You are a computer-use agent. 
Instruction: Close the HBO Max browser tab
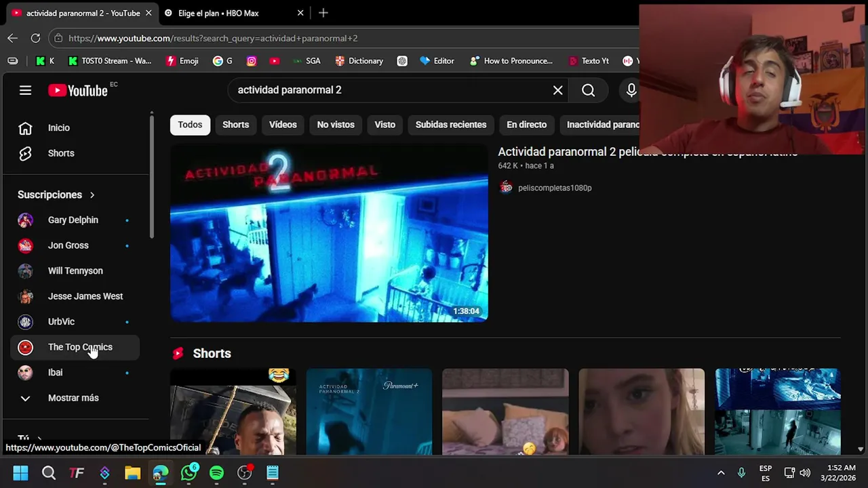pyautogui.click(x=300, y=13)
